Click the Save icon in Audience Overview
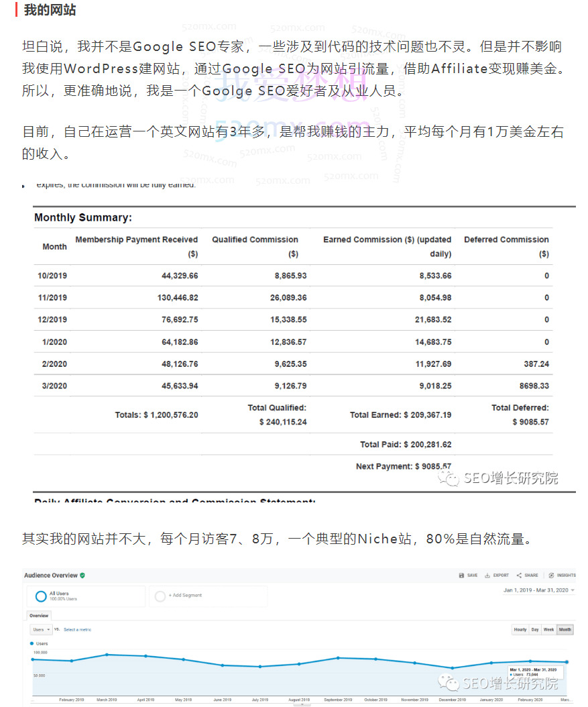This screenshot has width=588, height=707. click(461, 576)
